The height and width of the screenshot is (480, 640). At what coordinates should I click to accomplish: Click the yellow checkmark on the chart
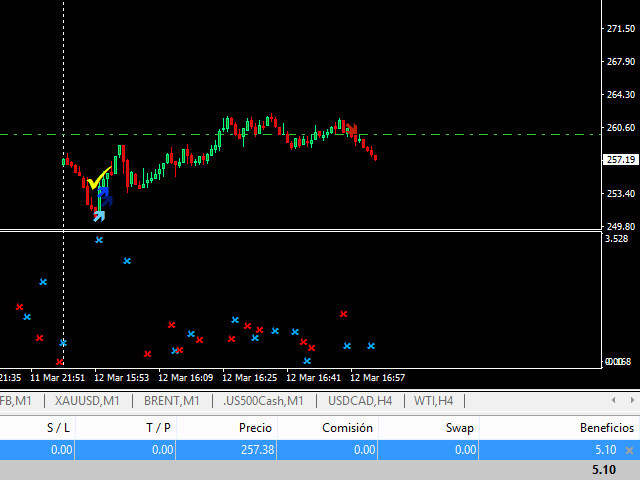point(99,178)
